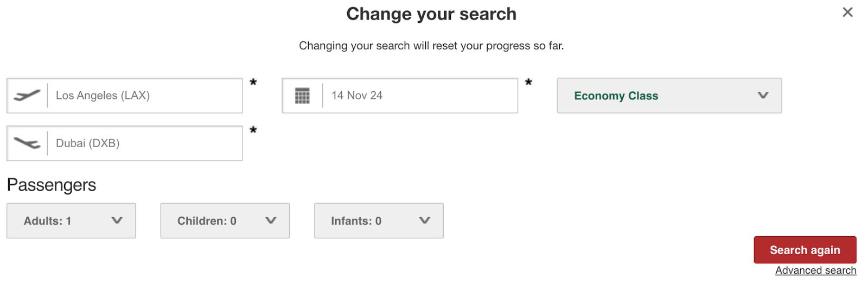Focus the Los Angeles (LAX) origin field

pos(144,96)
